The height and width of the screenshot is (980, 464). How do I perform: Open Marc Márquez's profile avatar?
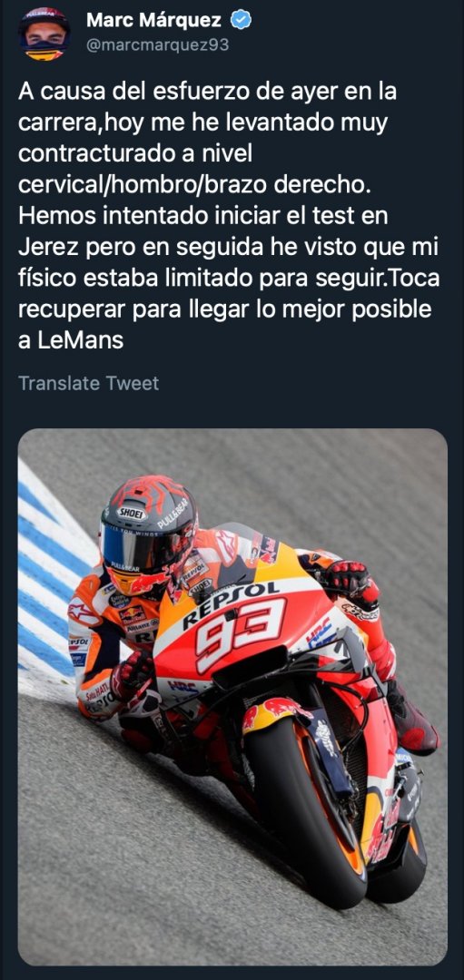[44, 34]
